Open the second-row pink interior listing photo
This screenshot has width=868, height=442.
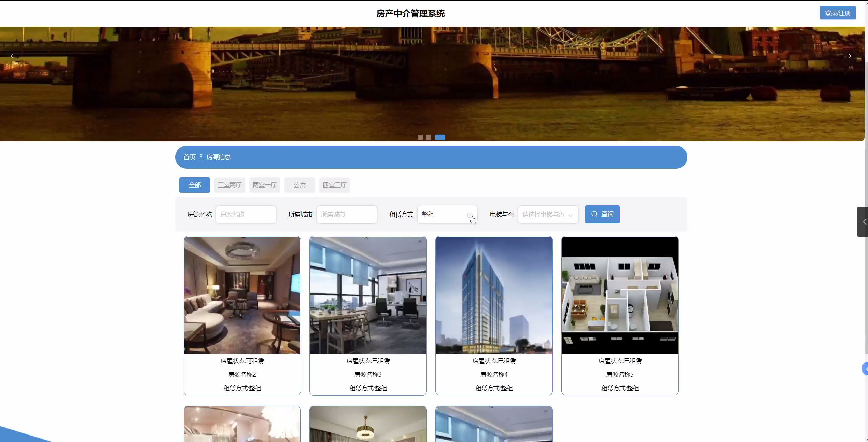(242, 424)
